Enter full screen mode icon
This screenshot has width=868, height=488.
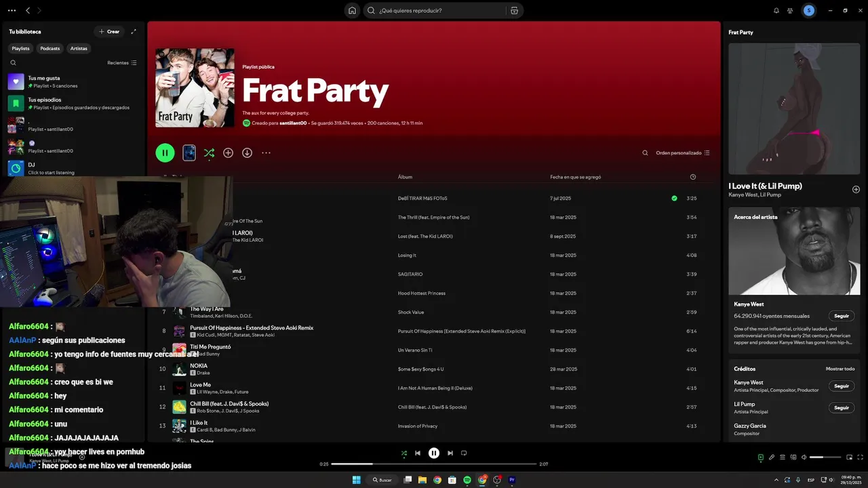click(x=860, y=457)
